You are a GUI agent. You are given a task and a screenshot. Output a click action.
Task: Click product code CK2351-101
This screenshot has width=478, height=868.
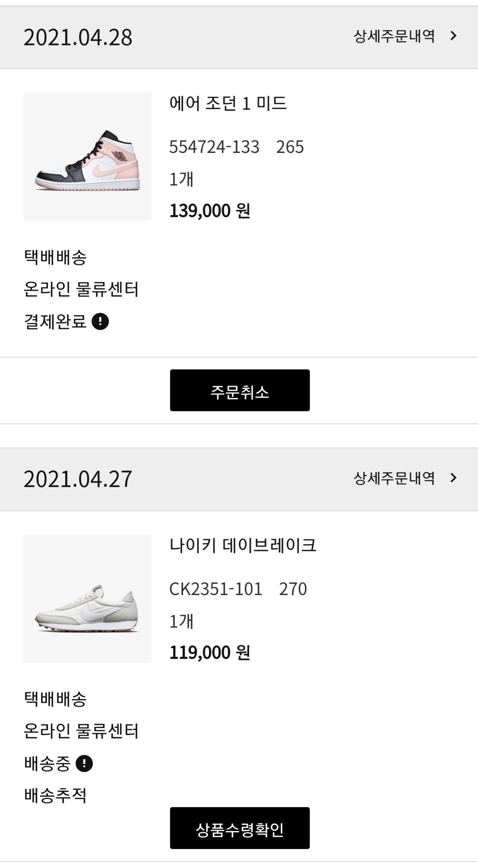point(216,589)
